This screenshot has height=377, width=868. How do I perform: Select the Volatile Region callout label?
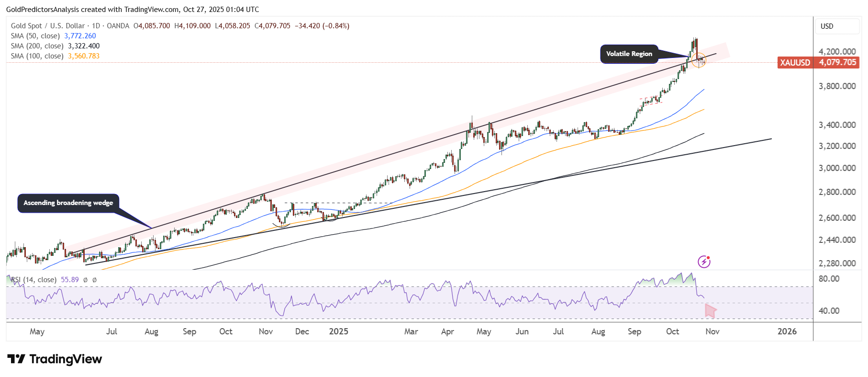click(629, 54)
